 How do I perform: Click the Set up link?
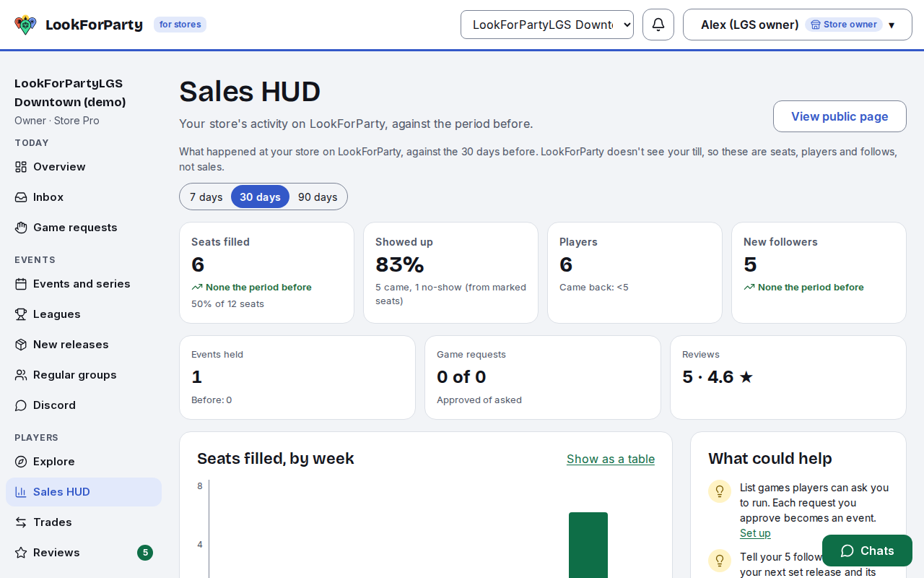tap(755, 533)
